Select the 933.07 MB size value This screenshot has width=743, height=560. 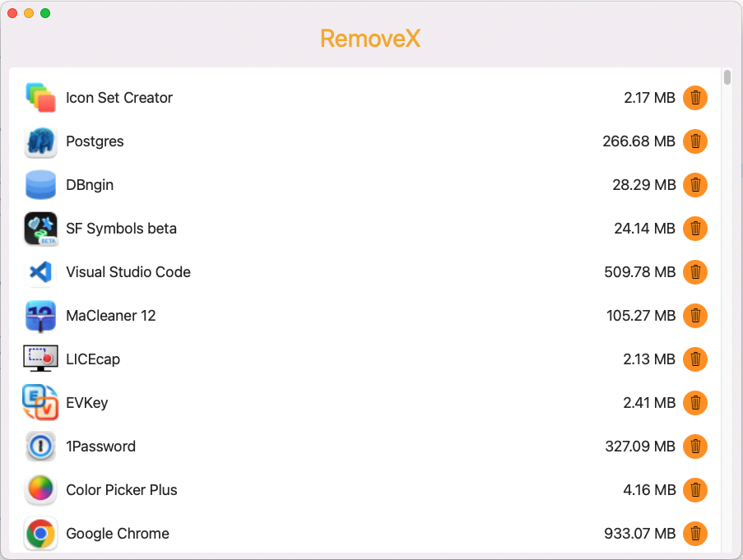639,534
